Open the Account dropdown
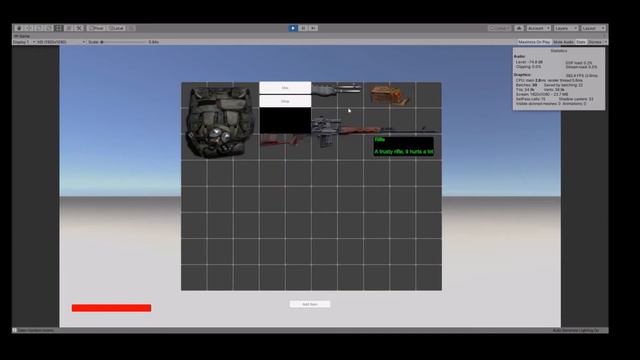Viewport: 640px width, 360px height. (538, 28)
